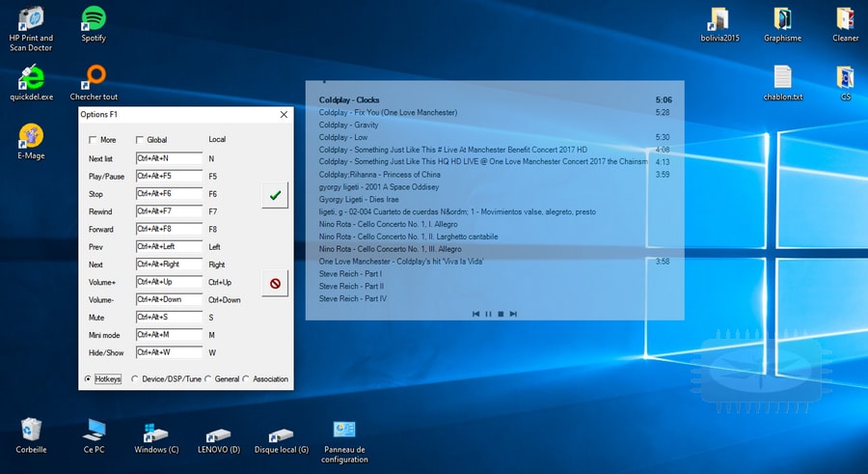Edit the Stop hotkey field
This screenshot has width=868, height=474.
click(169, 194)
